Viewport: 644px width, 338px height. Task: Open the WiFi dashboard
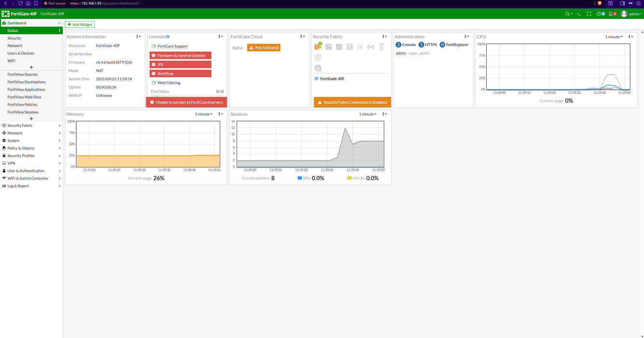31,61
